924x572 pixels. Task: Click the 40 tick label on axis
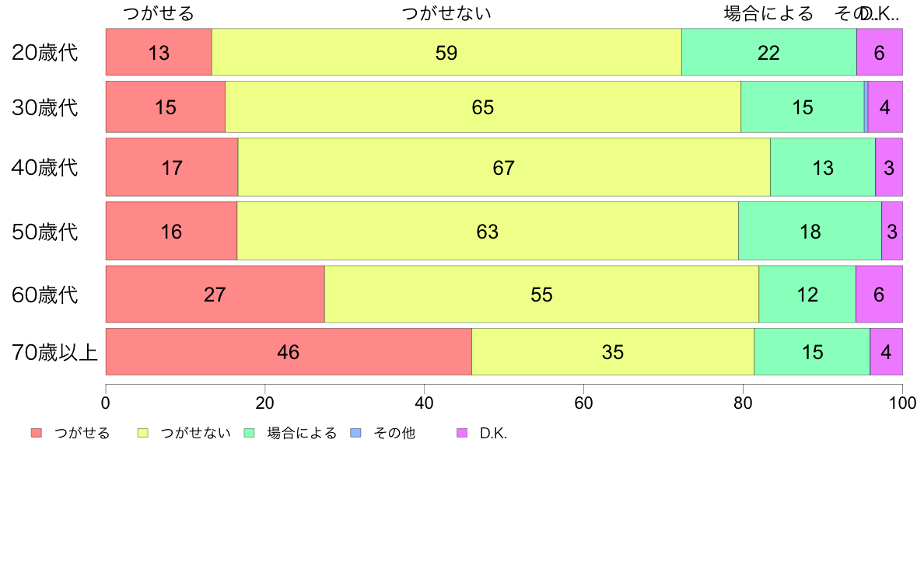click(x=425, y=403)
